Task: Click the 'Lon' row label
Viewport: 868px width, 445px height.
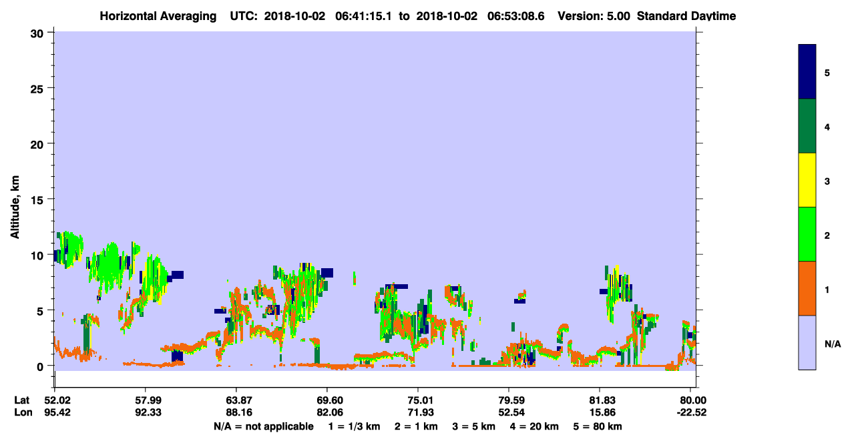Action: 22,412
